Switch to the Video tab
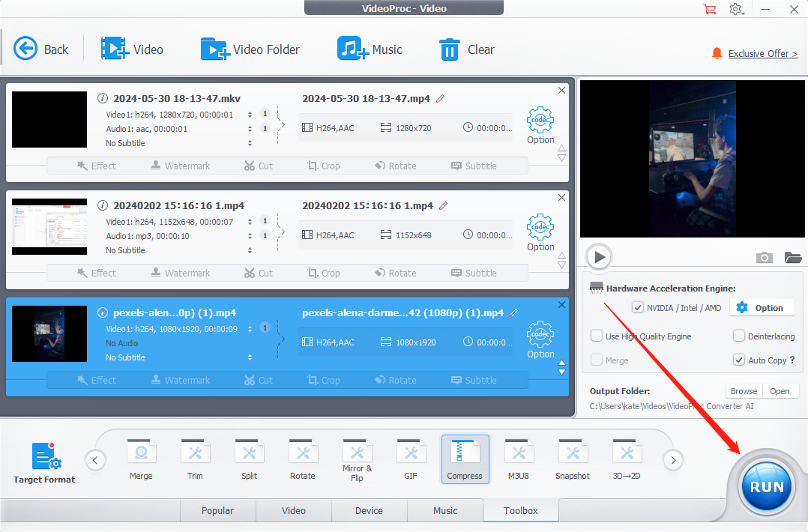Image resolution: width=808 pixels, height=532 pixels. tap(294, 510)
